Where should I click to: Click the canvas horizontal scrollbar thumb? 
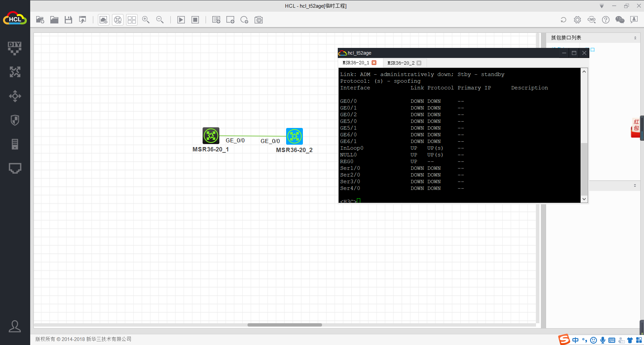[284, 325]
